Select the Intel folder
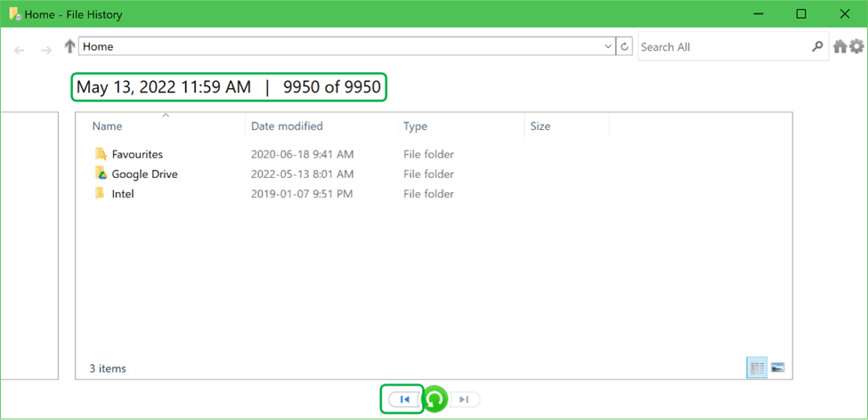The width and height of the screenshot is (868, 420). pyautogui.click(x=123, y=194)
